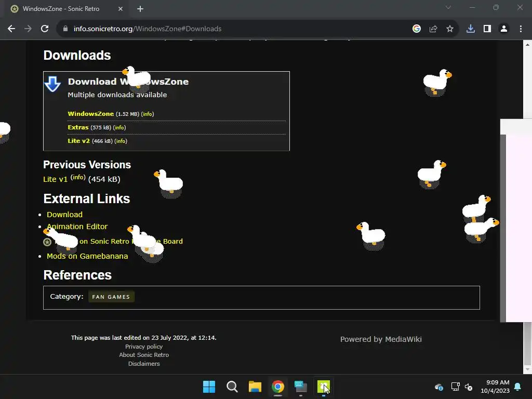Go back to the previous page
This screenshot has width=532, height=399.
point(11,29)
